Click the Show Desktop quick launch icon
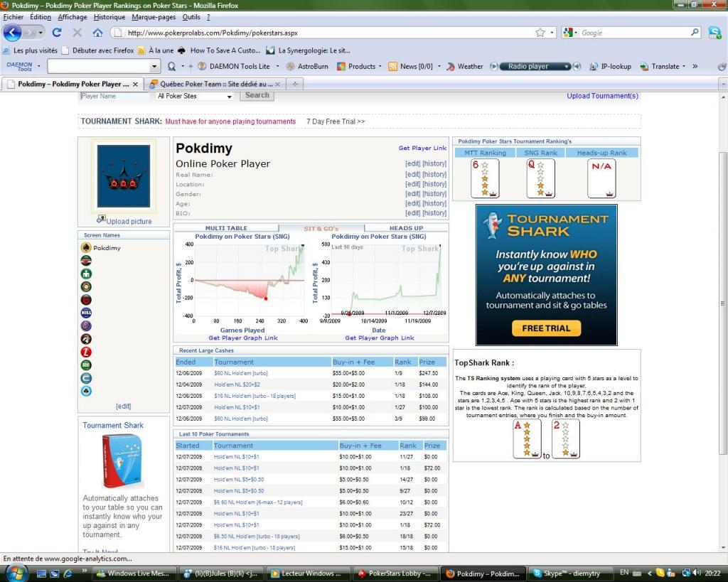 (41, 573)
